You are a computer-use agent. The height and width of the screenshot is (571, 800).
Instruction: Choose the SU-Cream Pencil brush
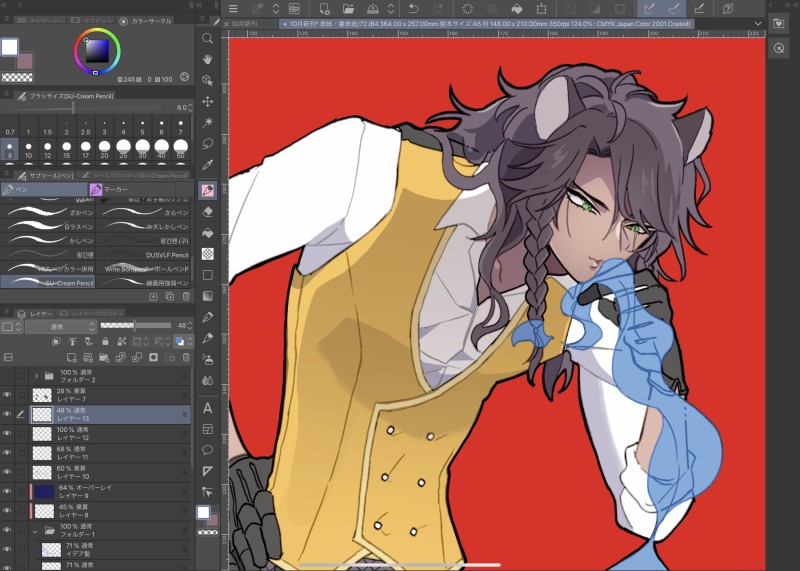click(48, 283)
